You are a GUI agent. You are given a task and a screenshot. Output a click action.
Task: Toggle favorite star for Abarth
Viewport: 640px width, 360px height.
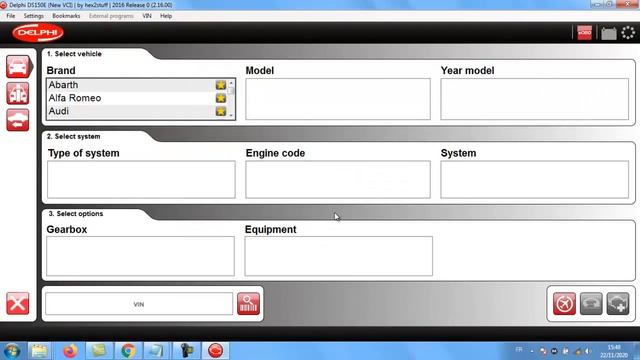pos(221,85)
